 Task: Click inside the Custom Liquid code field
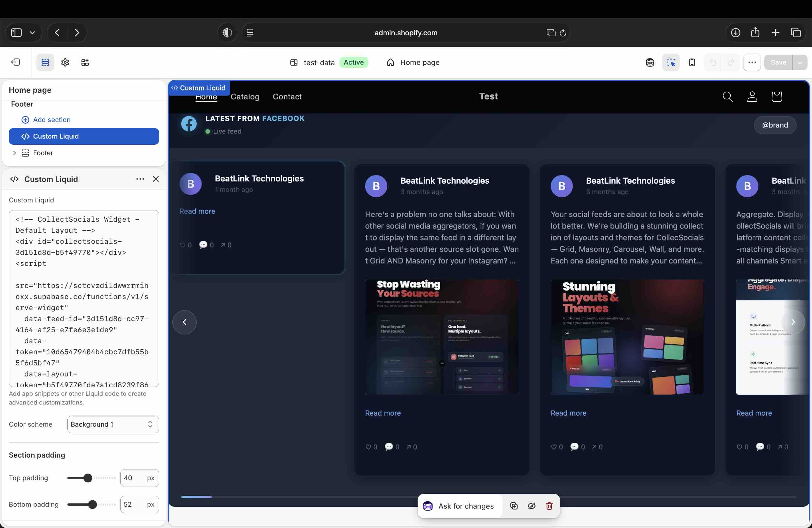(x=84, y=299)
